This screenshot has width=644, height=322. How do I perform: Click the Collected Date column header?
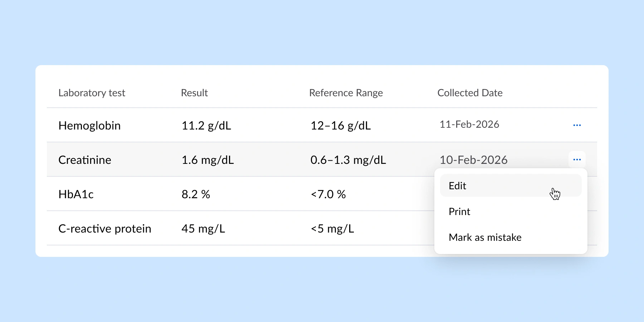[x=470, y=93]
